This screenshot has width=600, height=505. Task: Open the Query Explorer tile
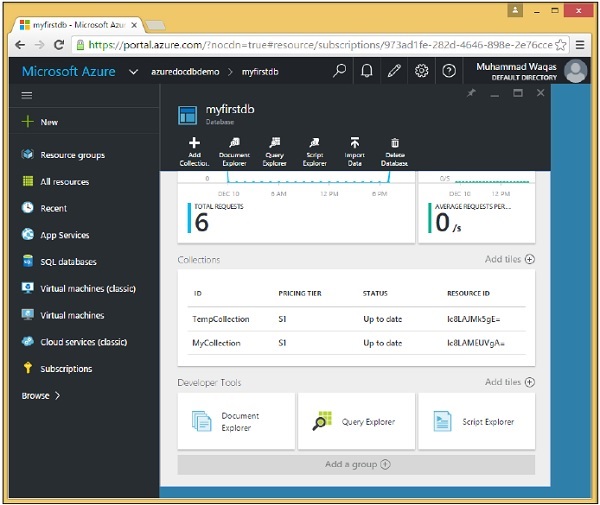tap(356, 421)
